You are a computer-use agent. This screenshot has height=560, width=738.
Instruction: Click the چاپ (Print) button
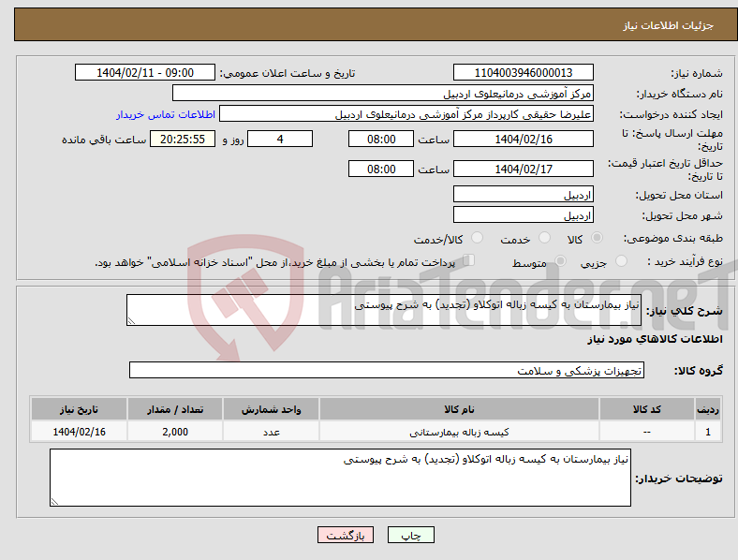[x=410, y=535]
